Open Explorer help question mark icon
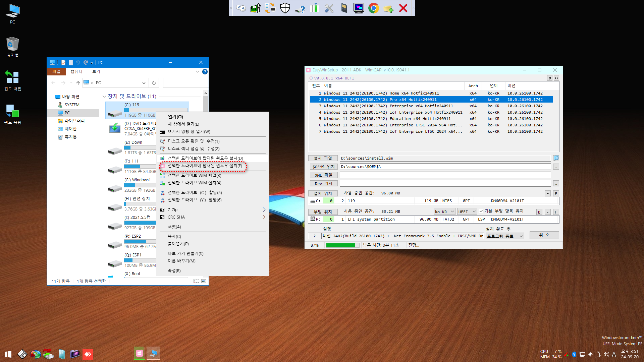 click(x=205, y=72)
